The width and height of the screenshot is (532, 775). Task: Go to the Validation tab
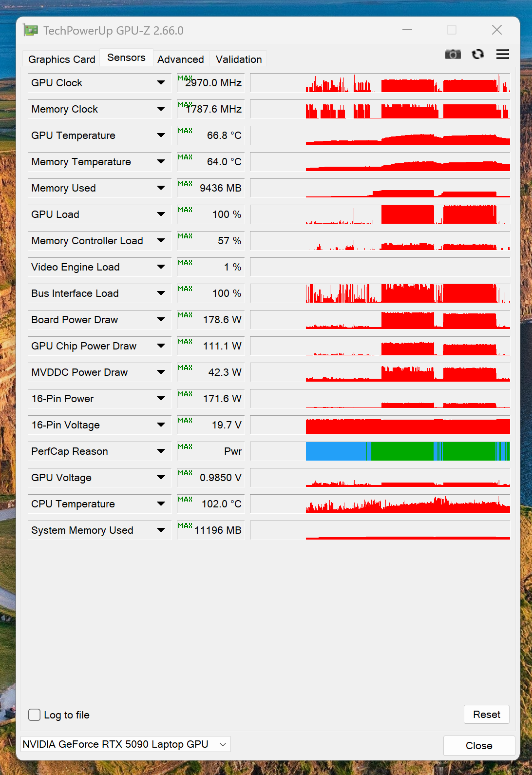pos(239,59)
